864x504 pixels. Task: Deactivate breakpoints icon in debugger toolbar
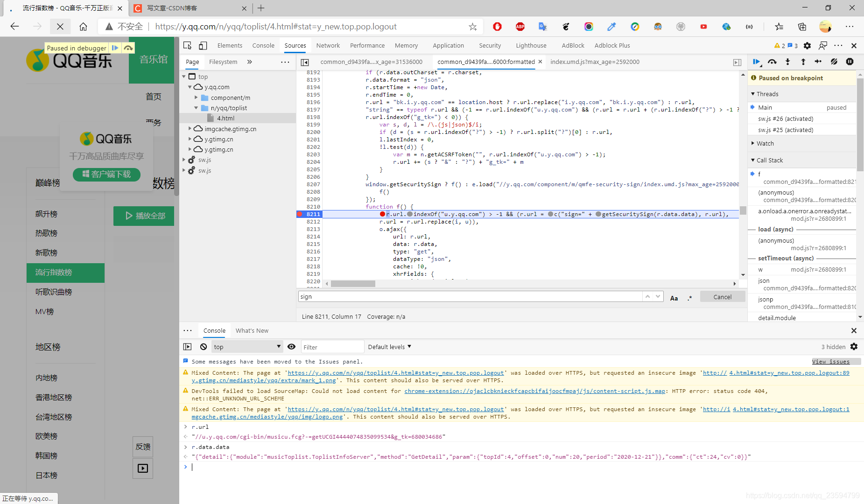pos(834,62)
